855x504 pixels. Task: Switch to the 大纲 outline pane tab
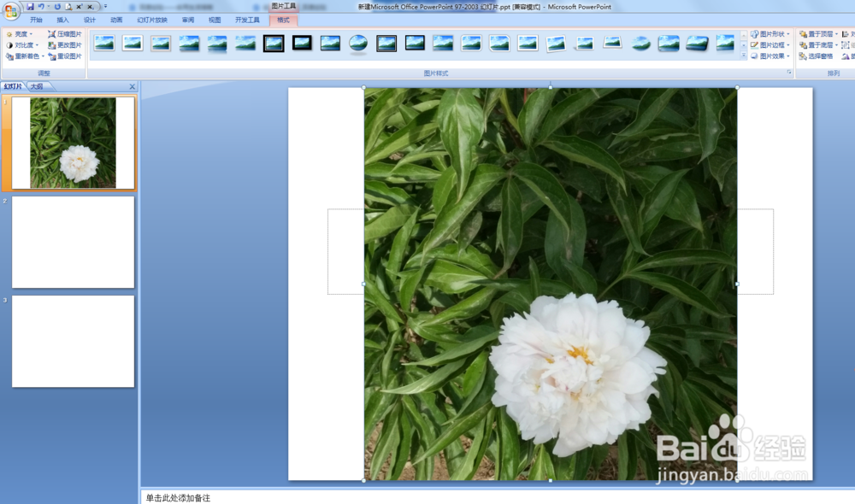pos(37,86)
